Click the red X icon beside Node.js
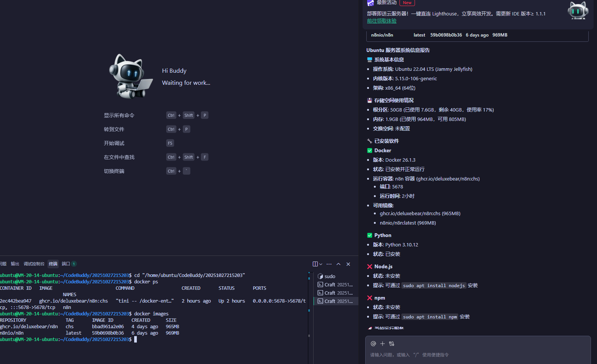This screenshot has height=364, width=597. (x=370, y=266)
